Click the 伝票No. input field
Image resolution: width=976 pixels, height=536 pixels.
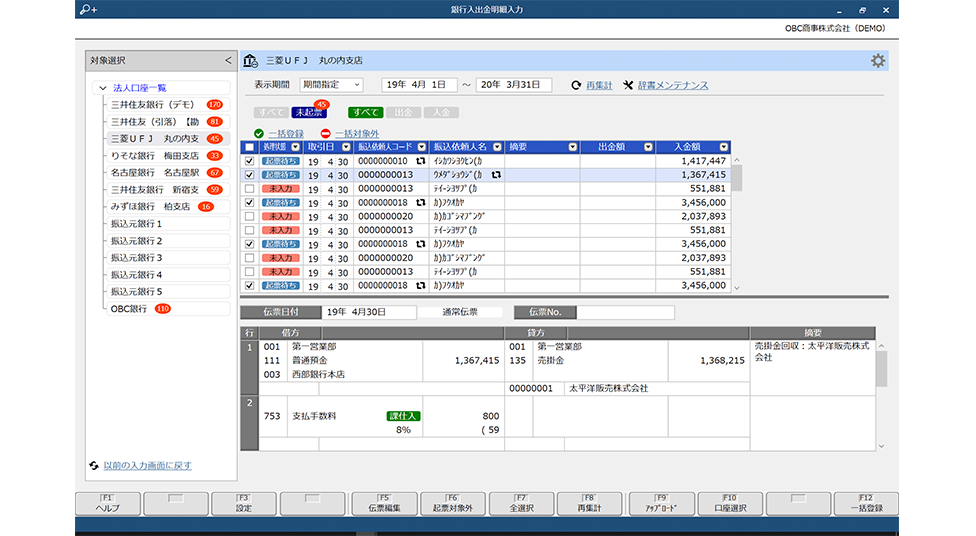click(x=626, y=312)
